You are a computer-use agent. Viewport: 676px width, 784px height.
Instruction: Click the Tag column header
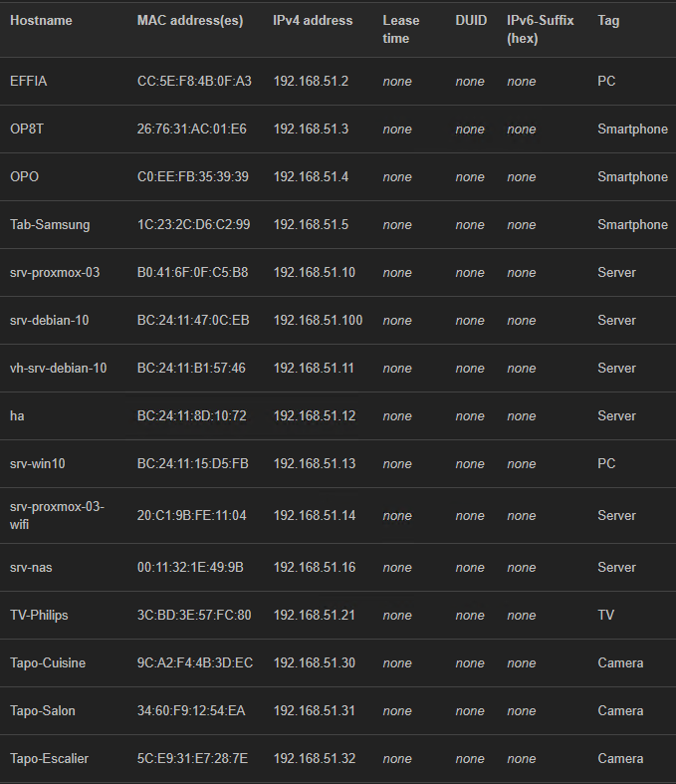(x=608, y=21)
